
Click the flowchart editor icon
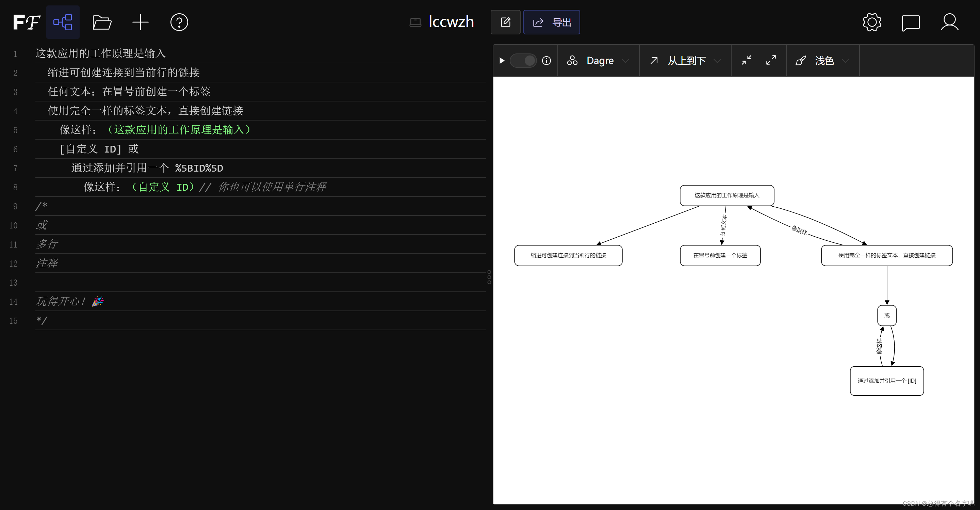[63, 22]
